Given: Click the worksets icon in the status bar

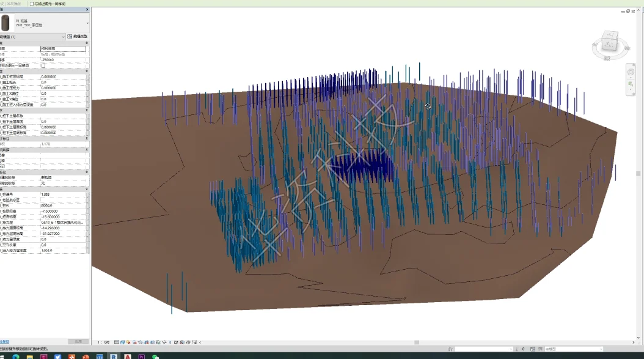Looking at the screenshot, I should pyautogui.click(x=450, y=349).
